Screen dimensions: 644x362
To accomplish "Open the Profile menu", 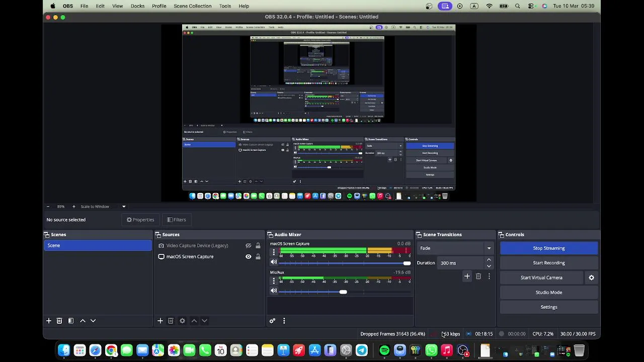I will (159, 6).
